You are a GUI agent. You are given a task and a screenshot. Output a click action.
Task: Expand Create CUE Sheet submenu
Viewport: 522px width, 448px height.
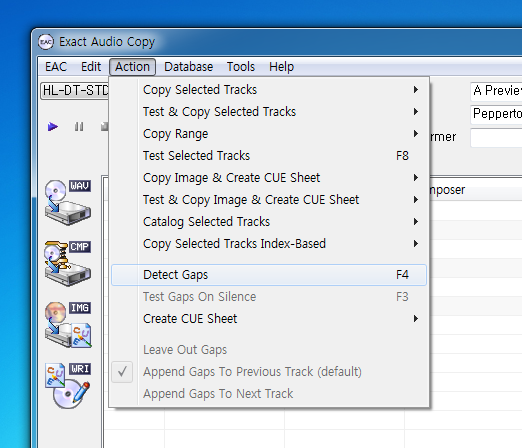[x=269, y=319]
